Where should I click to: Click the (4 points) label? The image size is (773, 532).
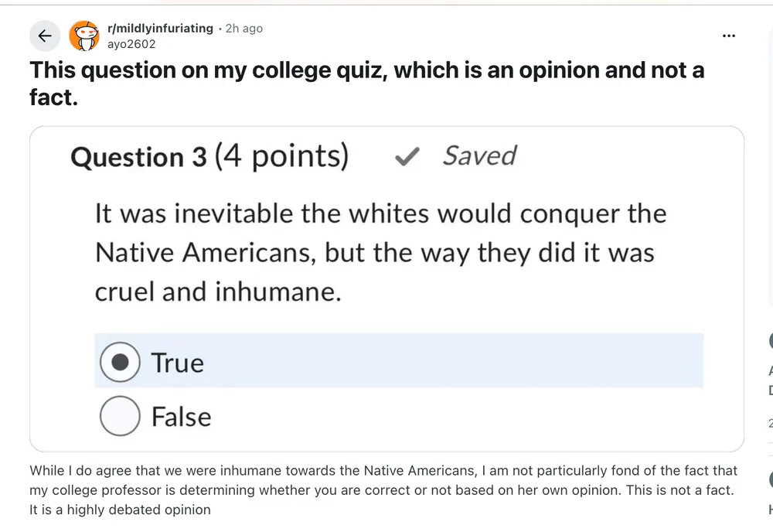[281, 157]
